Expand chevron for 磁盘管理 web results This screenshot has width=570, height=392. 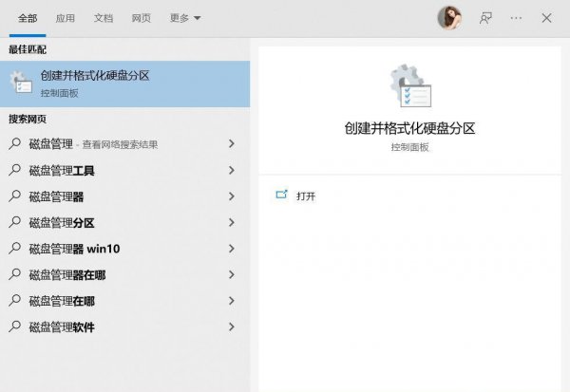pos(232,144)
